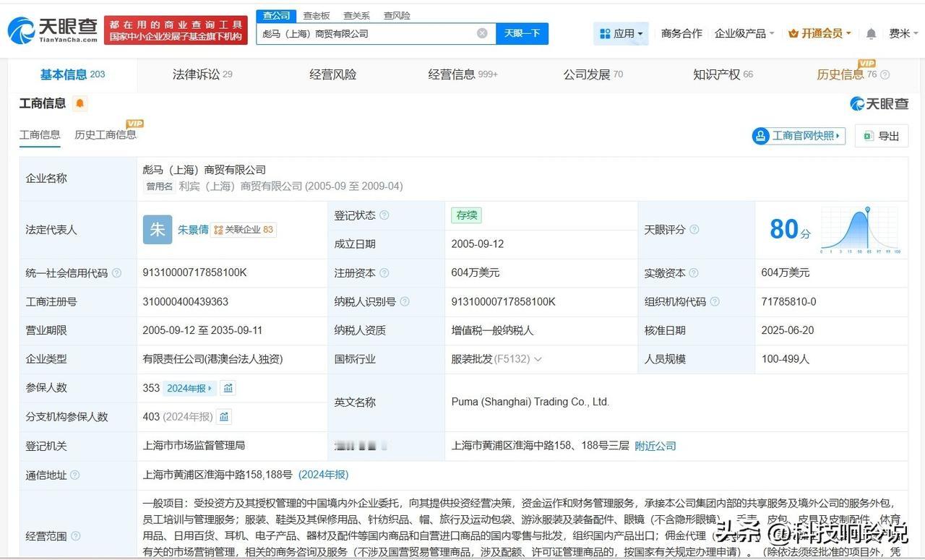Open the 基本信息 tab
Viewport: 925px width, 560px height.
pos(73,74)
